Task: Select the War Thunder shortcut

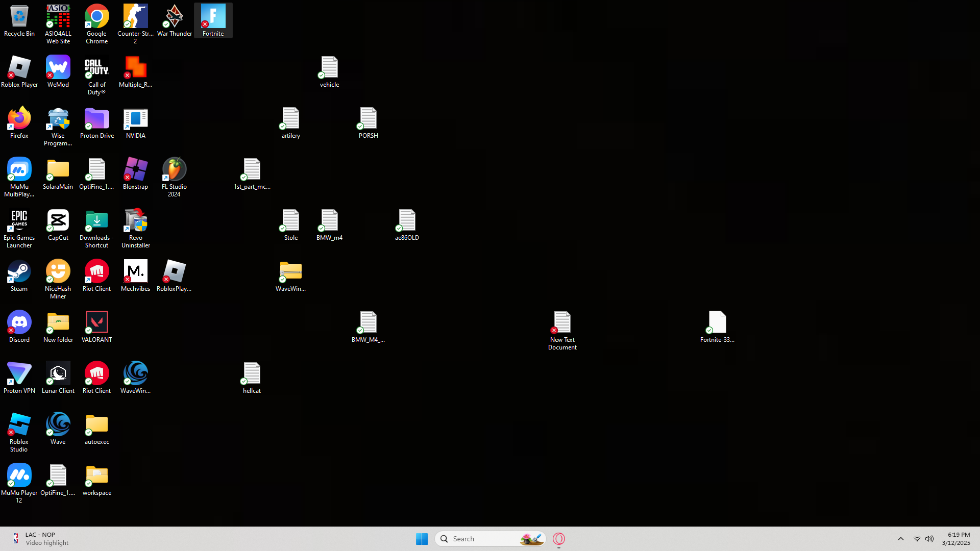Action: point(174,20)
